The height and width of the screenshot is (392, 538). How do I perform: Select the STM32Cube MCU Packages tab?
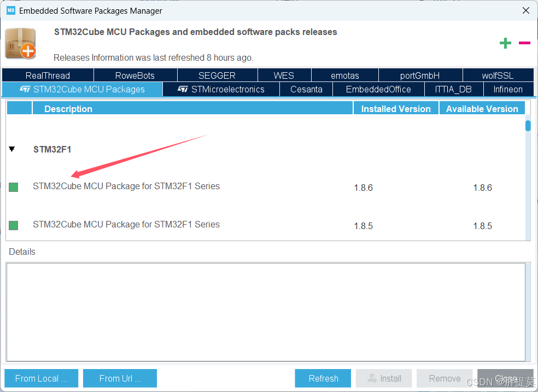click(x=83, y=89)
